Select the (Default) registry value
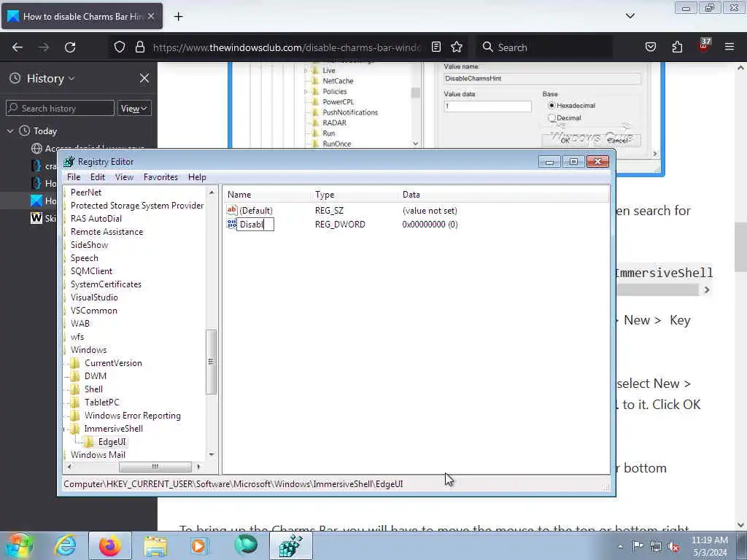This screenshot has width=747, height=560. pos(256,211)
